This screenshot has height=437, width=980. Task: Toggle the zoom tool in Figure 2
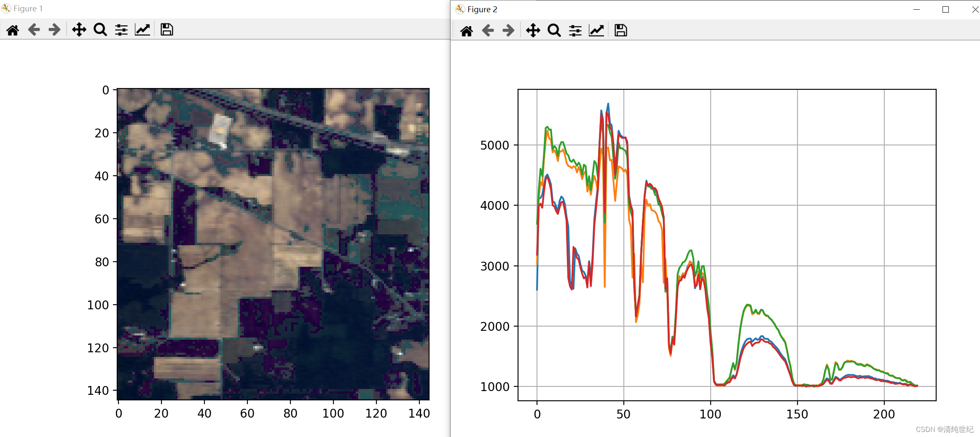554,30
